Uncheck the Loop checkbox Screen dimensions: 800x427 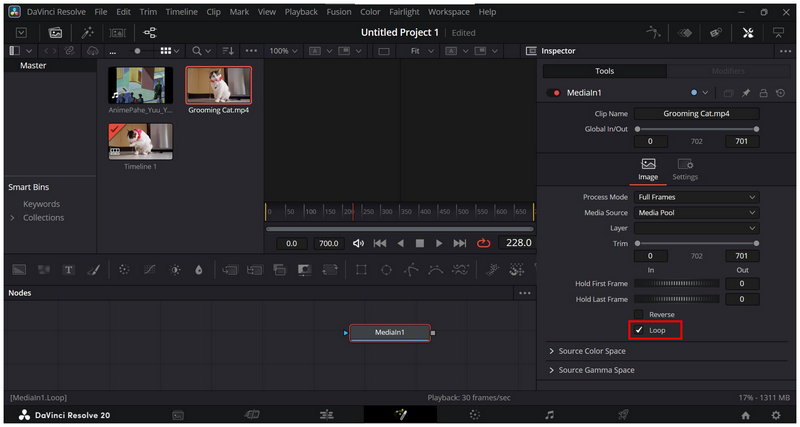click(639, 330)
